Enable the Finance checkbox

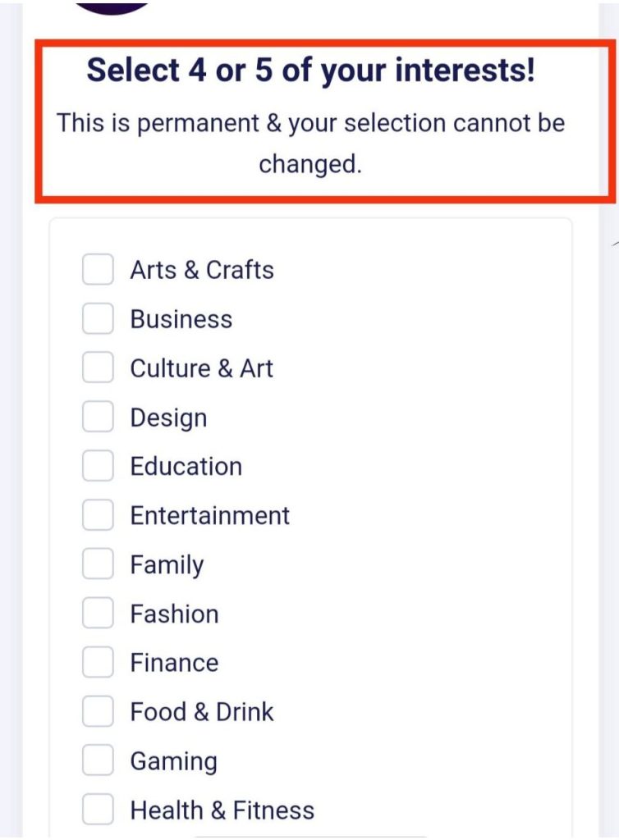(98, 663)
